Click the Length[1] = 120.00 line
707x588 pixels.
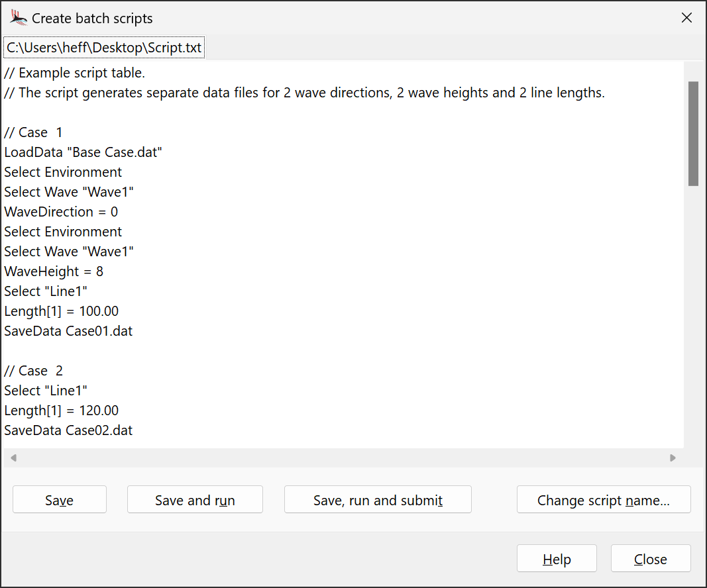[62, 411]
